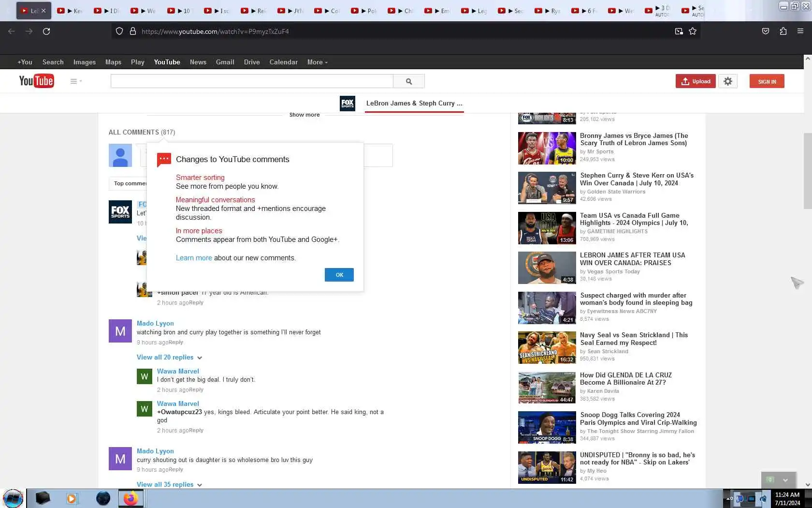Open the YouTube settings gear
The height and width of the screenshot is (508, 812).
(728, 81)
